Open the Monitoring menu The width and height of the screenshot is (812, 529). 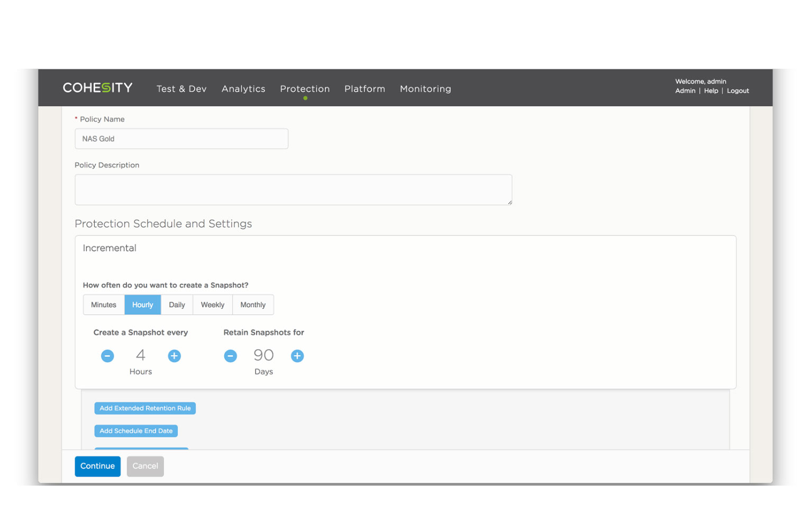(x=425, y=89)
